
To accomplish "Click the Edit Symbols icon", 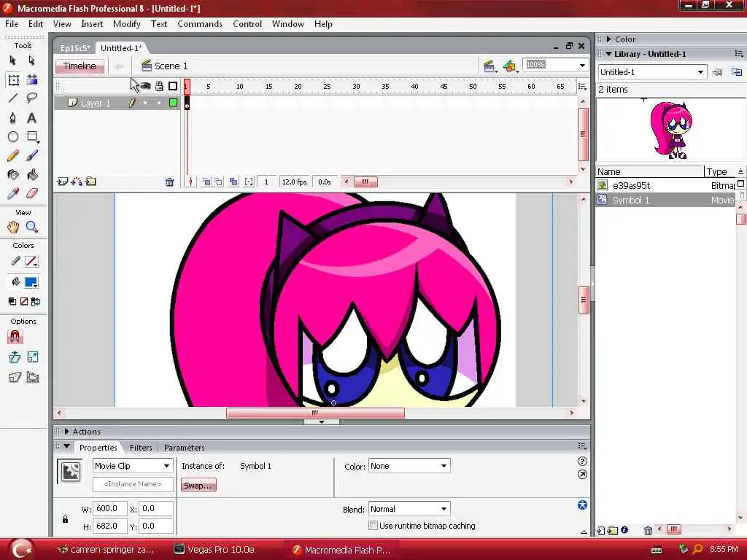I will [510, 66].
